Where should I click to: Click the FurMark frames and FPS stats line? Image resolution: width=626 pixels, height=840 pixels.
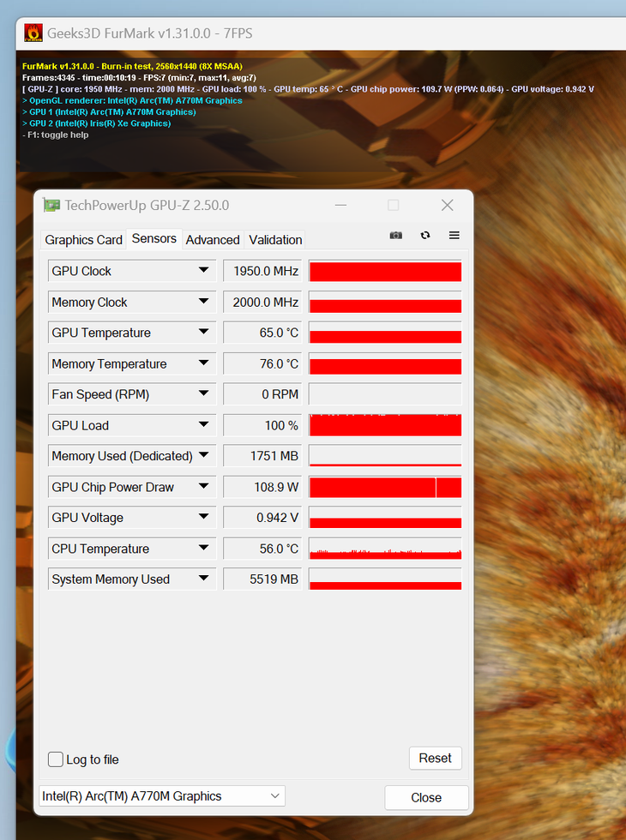coord(139,78)
